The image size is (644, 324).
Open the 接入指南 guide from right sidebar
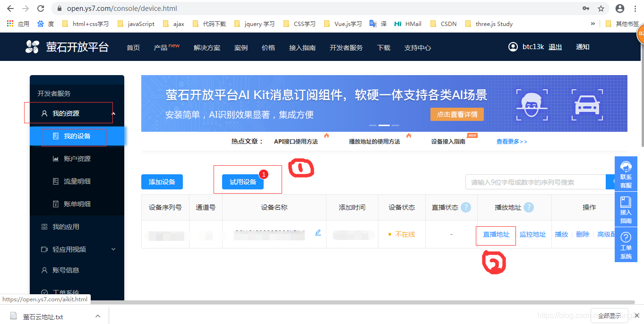click(626, 208)
